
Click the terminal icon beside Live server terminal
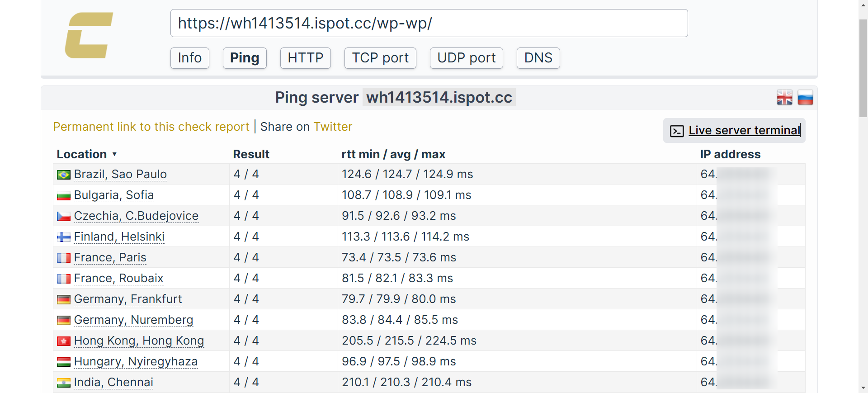click(x=676, y=131)
